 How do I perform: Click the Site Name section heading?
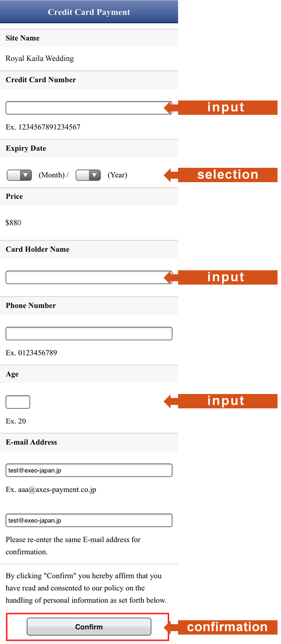coord(23,38)
